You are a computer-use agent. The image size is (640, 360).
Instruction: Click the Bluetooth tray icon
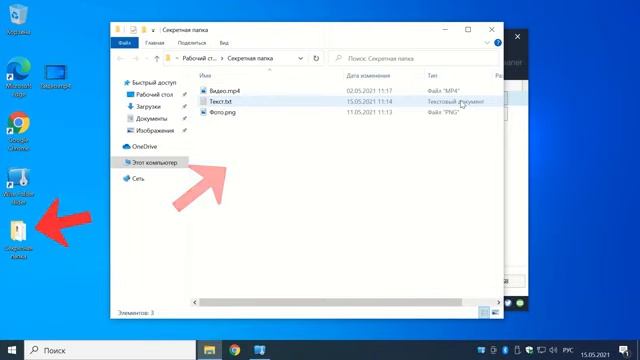click(505, 350)
